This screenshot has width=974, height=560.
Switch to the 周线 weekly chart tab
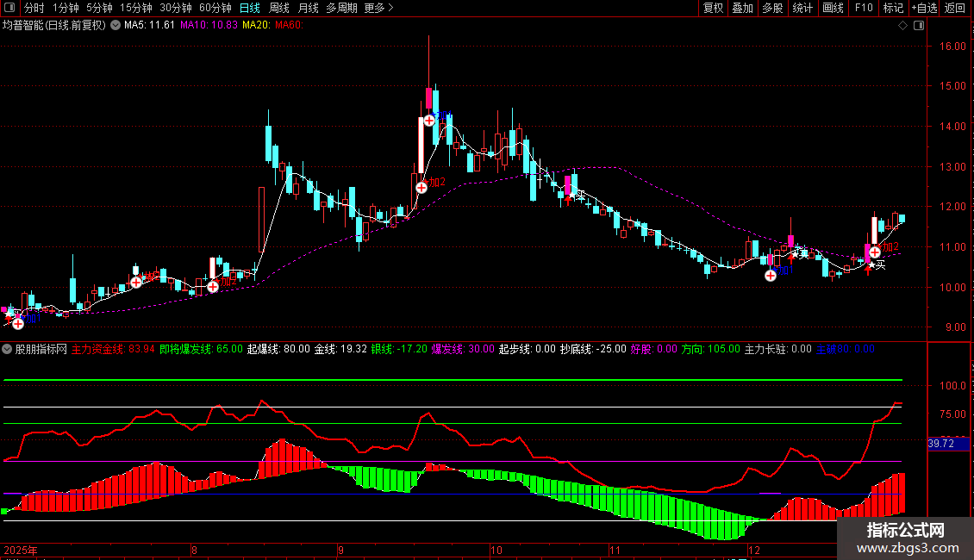point(280,9)
